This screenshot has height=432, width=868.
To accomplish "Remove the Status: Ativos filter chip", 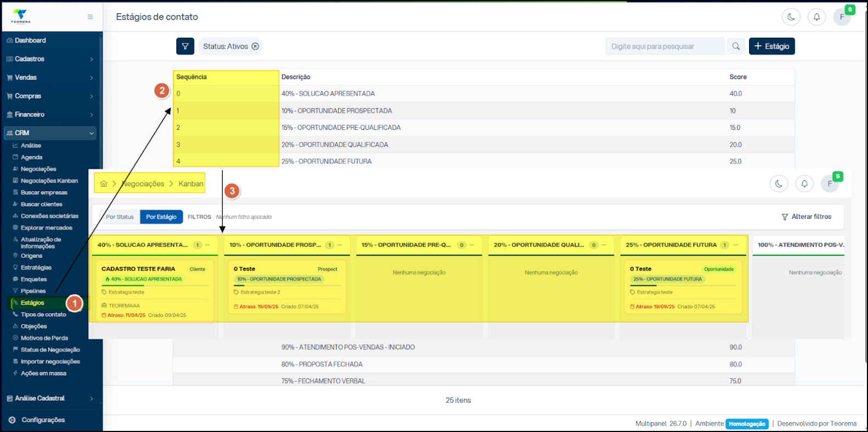I will 255,47.
